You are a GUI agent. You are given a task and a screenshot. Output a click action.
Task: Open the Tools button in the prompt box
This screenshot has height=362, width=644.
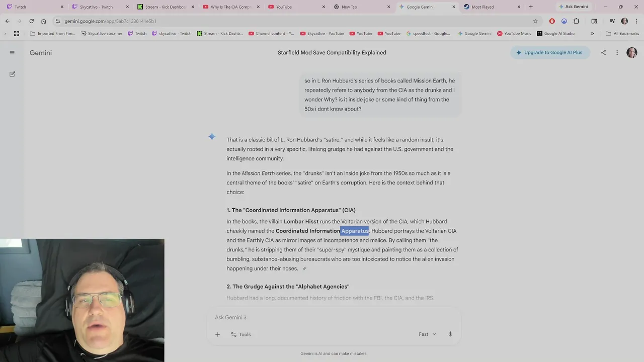(241, 334)
